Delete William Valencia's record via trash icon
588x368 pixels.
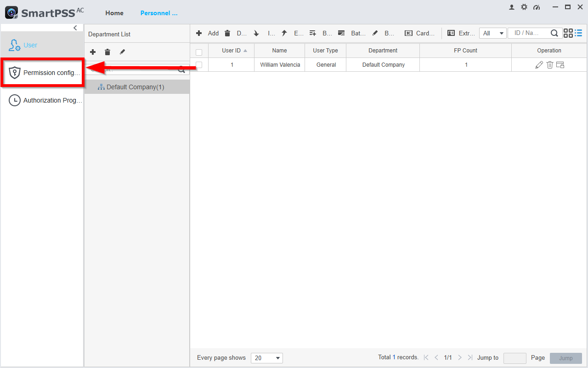549,65
